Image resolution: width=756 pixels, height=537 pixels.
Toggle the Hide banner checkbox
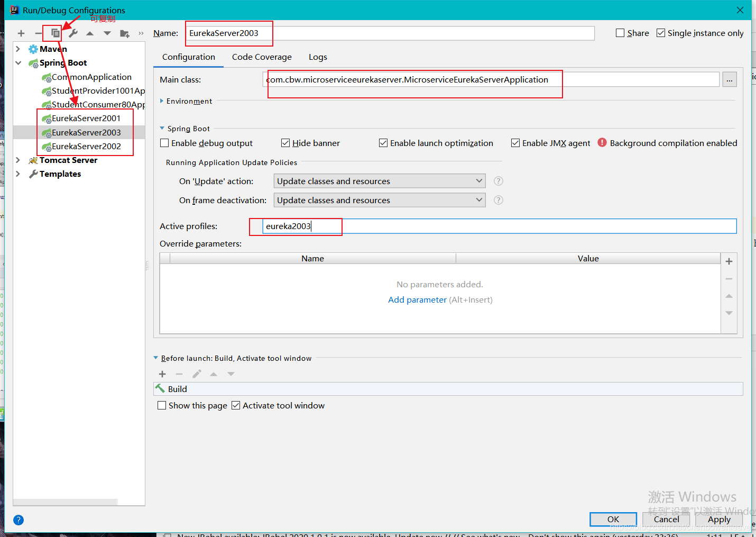[x=285, y=143]
